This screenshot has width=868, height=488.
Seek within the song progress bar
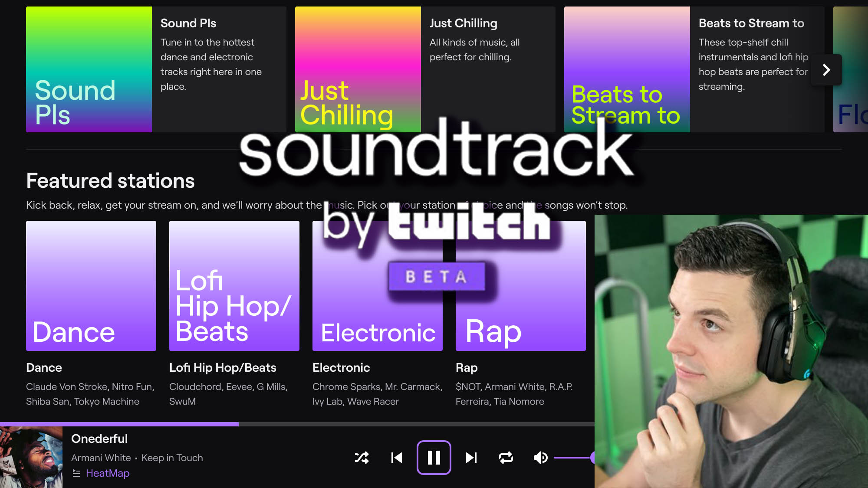click(x=297, y=424)
